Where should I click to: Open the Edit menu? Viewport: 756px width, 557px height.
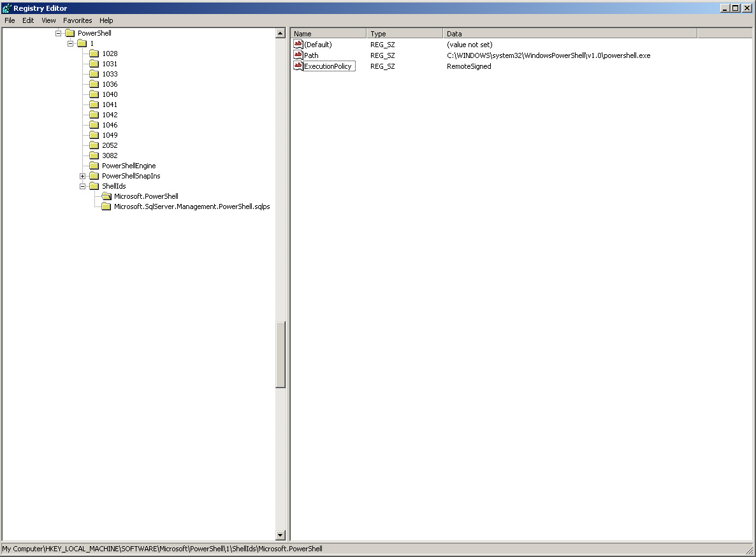coord(28,20)
